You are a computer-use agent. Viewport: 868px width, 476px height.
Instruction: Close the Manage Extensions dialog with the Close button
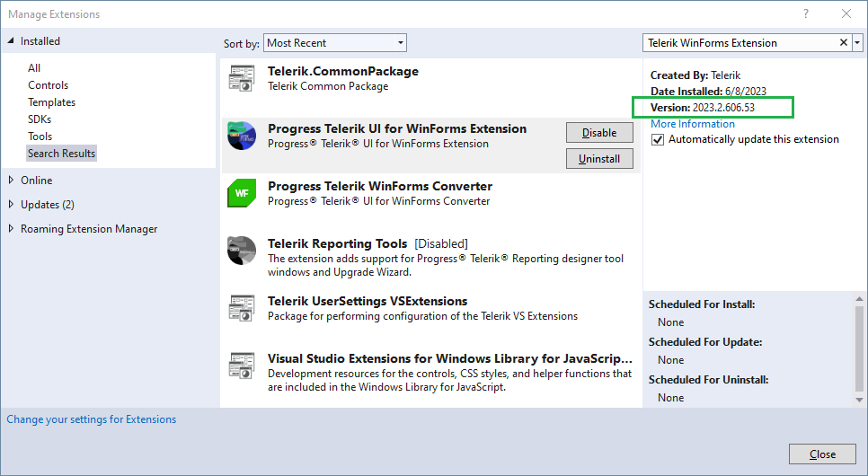[822, 454]
